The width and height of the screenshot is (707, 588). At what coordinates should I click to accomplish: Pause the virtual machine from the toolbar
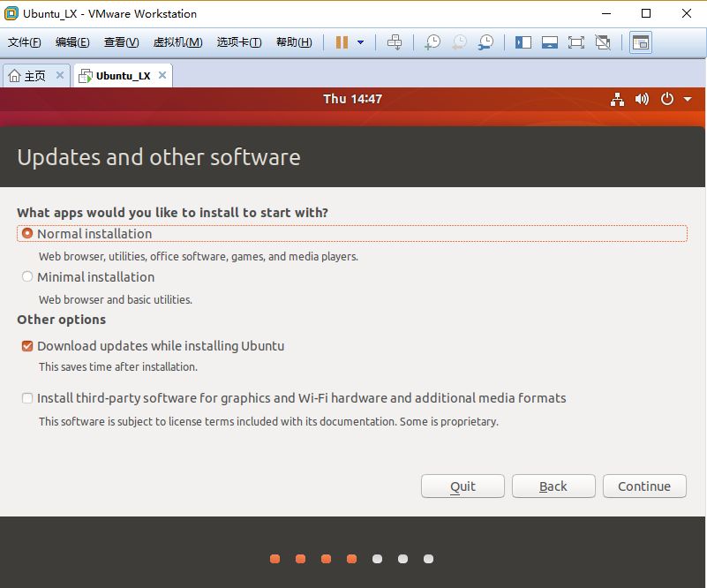coord(342,42)
